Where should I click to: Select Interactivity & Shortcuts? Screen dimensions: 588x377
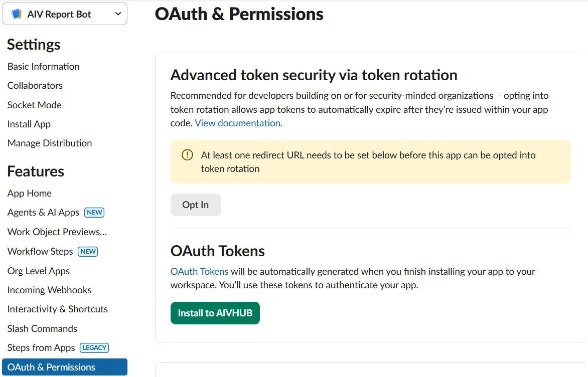[x=58, y=309]
